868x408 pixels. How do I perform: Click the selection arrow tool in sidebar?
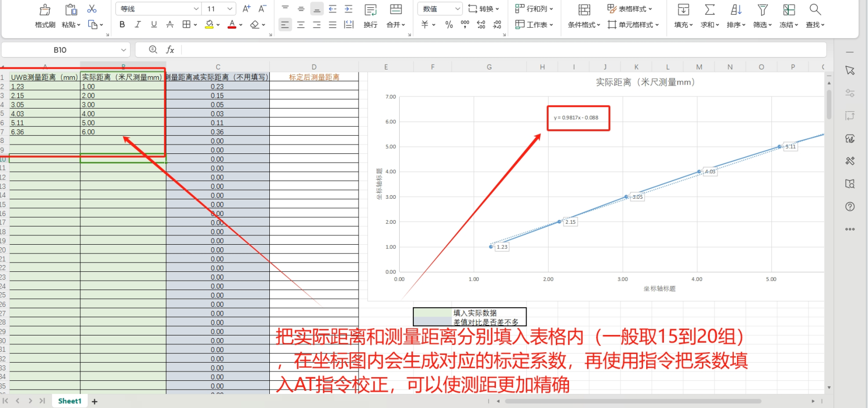pyautogui.click(x=850, y=70)
